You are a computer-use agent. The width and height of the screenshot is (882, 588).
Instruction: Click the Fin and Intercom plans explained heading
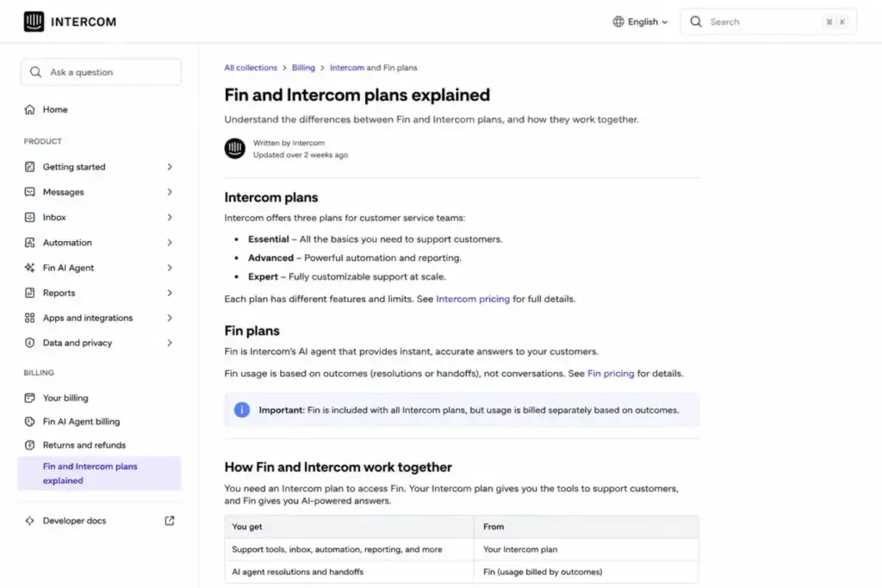click(x=357, y=95)
